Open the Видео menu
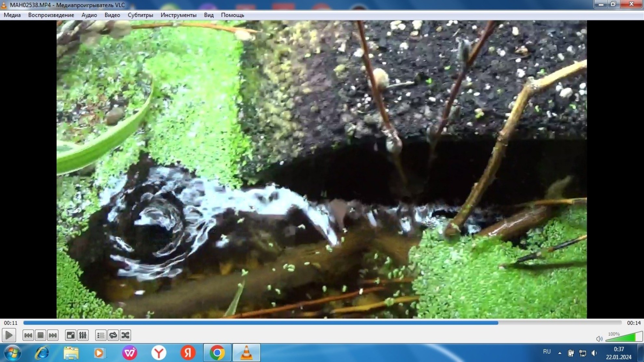The image size is (644, 362). [112, 15]
